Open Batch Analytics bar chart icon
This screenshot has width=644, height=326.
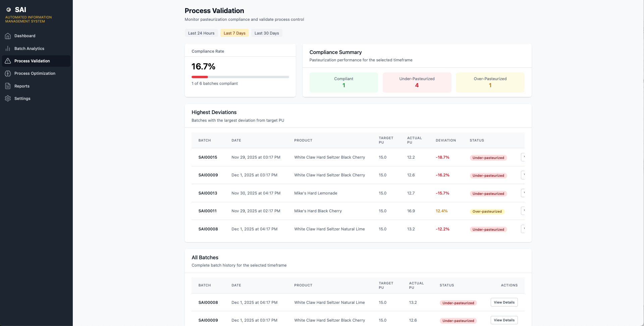8,49
